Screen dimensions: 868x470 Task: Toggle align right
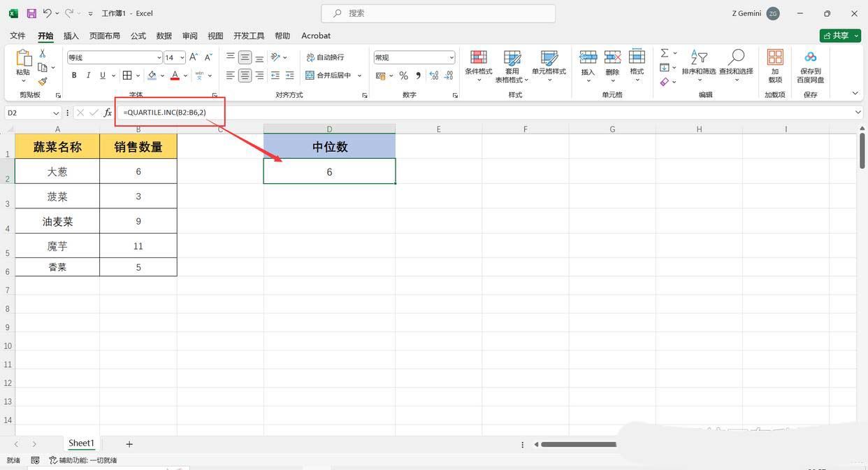click(259, 76)
